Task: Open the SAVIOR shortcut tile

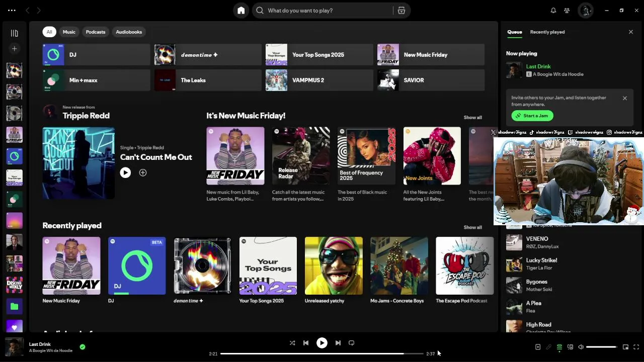Action: click(431, 80)
